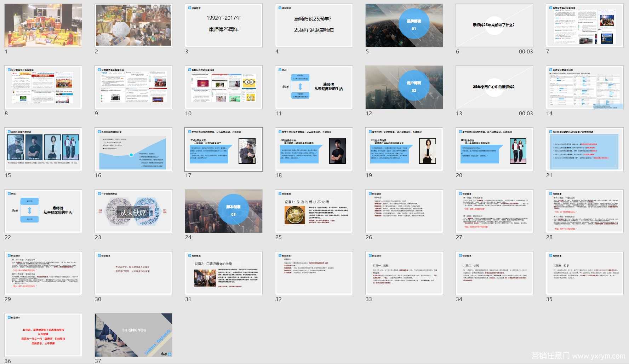Screen dimensions: 629x364
Task: Select slide 36 red closing text
Action: (43, 335)
